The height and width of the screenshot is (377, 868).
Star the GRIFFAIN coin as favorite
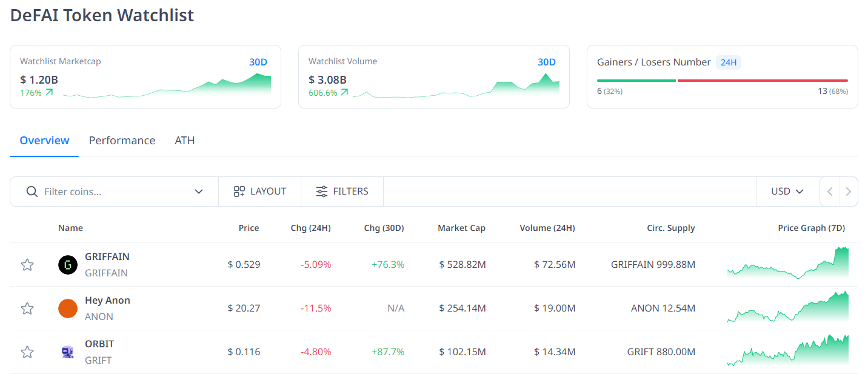(x=27, y=265)
